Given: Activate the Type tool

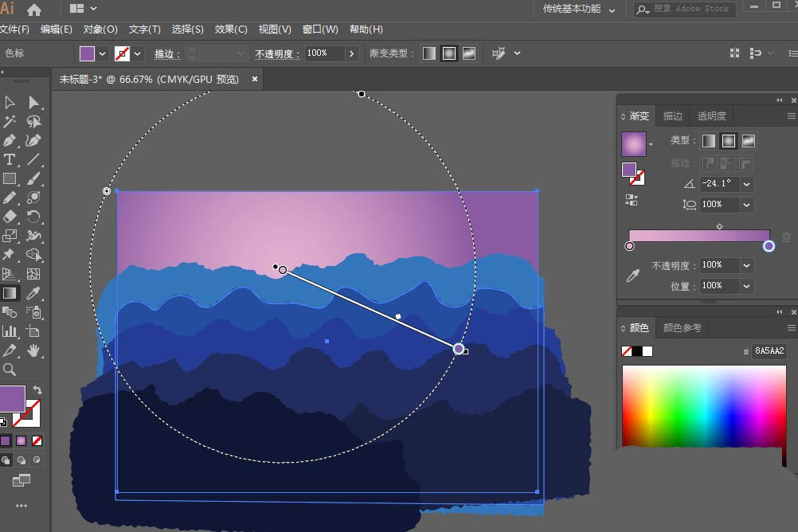Looking at the screenshot, I should tap(10, 159).
